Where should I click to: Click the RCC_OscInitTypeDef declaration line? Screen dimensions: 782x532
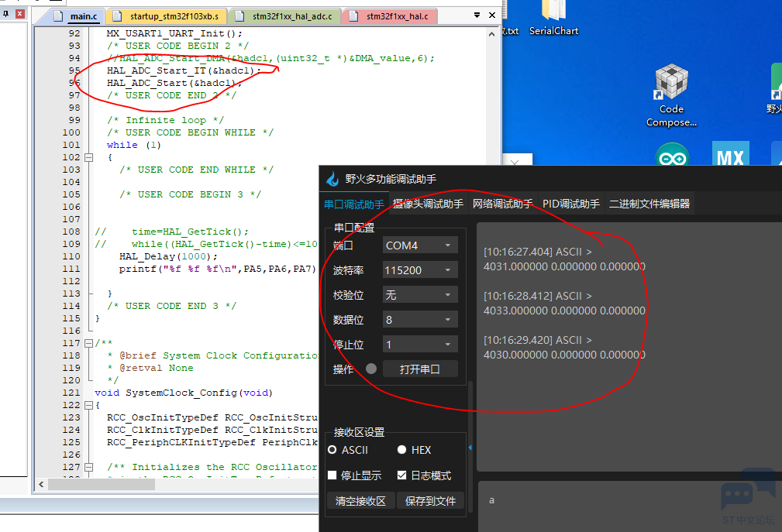coord(212,417)
